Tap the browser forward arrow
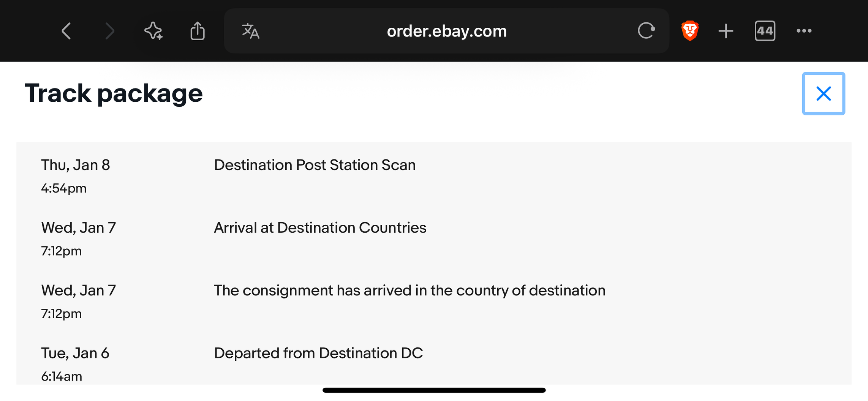Image resolution: width=868 pixels, height=401 pixels. point(110,31)
